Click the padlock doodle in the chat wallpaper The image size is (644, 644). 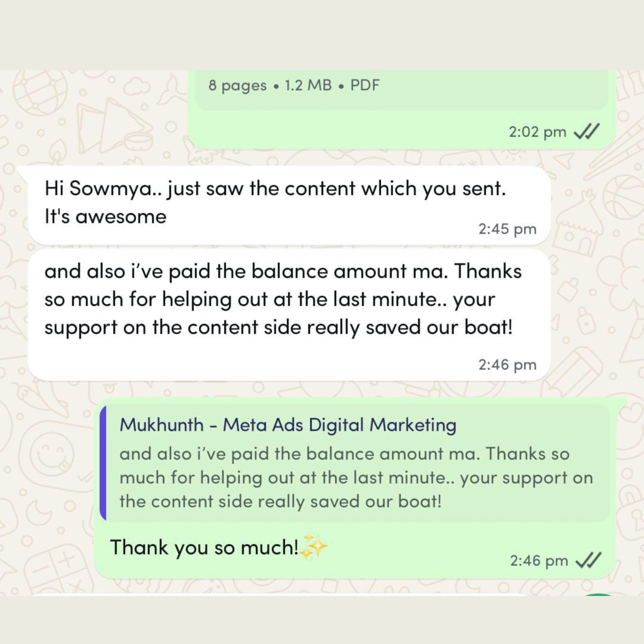pos(587,320)
